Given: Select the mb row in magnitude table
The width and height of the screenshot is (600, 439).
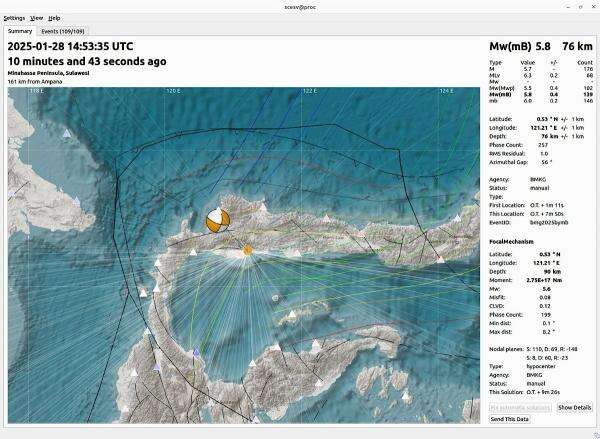Looking at the screenshot, I should pyautogui.click(x=541, y=101).
